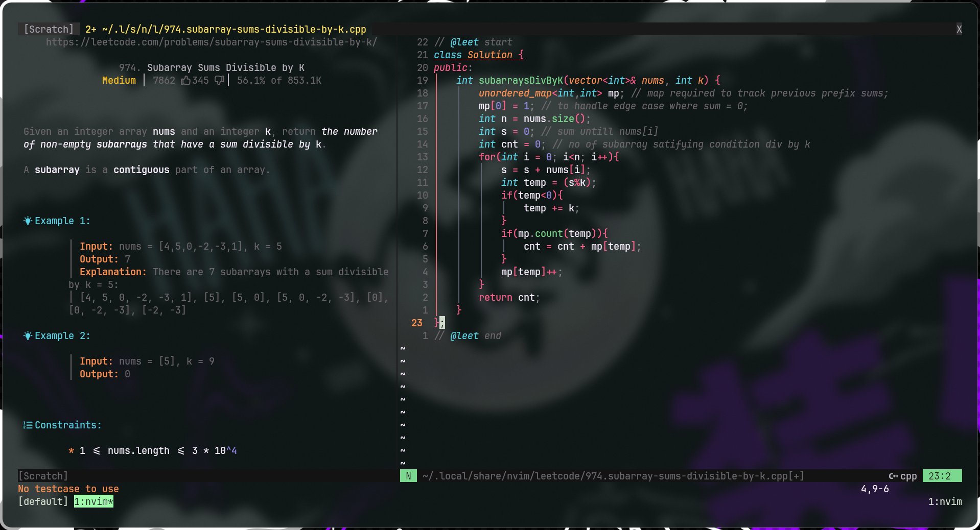Click the 'mp[0] = 1;' statement

507,106
